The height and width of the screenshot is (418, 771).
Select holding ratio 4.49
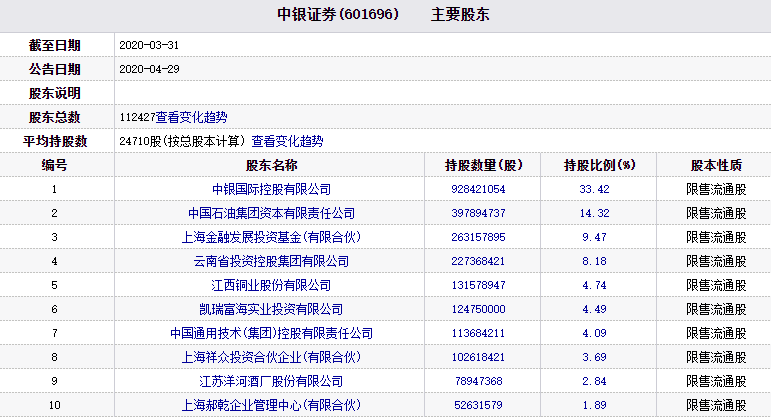click(x=594, y=309)
